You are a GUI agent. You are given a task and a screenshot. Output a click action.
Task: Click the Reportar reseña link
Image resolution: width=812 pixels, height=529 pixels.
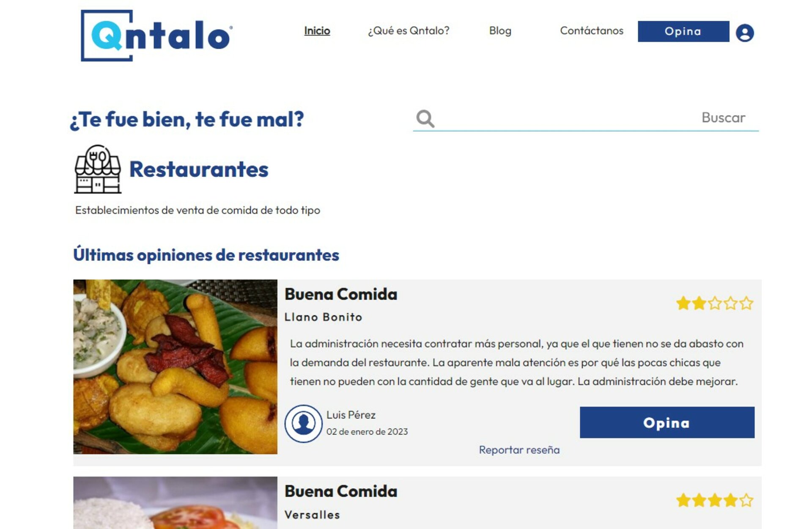tap(519, 450)
